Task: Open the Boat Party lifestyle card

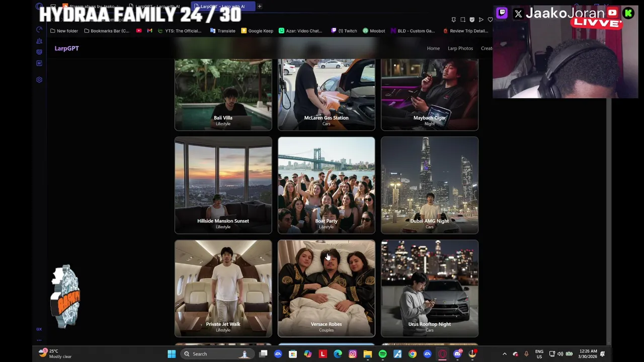Action: click(326, 185)
